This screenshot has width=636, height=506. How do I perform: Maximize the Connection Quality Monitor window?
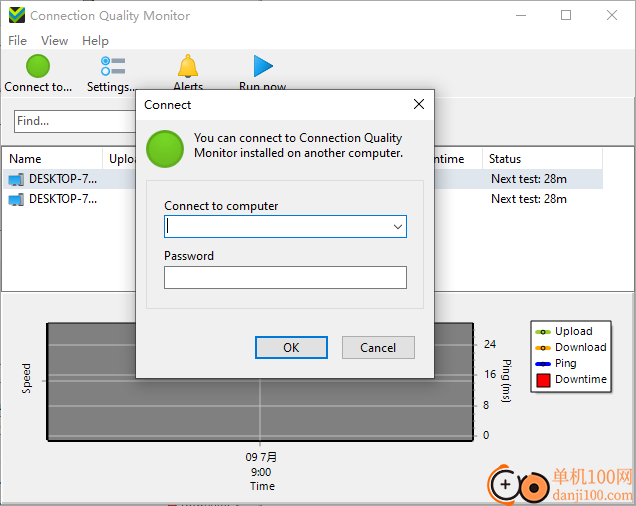pyautogui.click(x=566, y=15)
